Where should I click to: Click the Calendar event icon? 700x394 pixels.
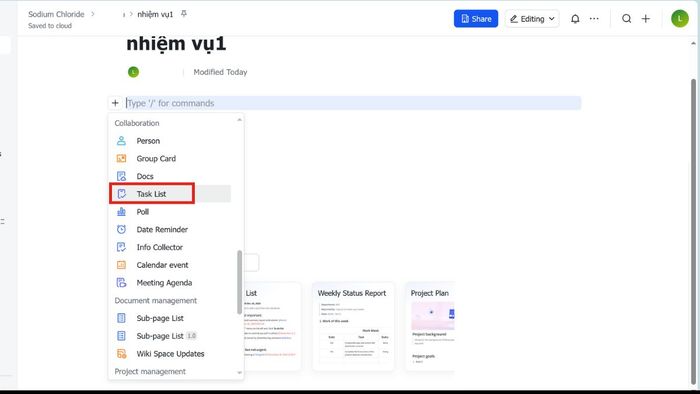(121, 265)
